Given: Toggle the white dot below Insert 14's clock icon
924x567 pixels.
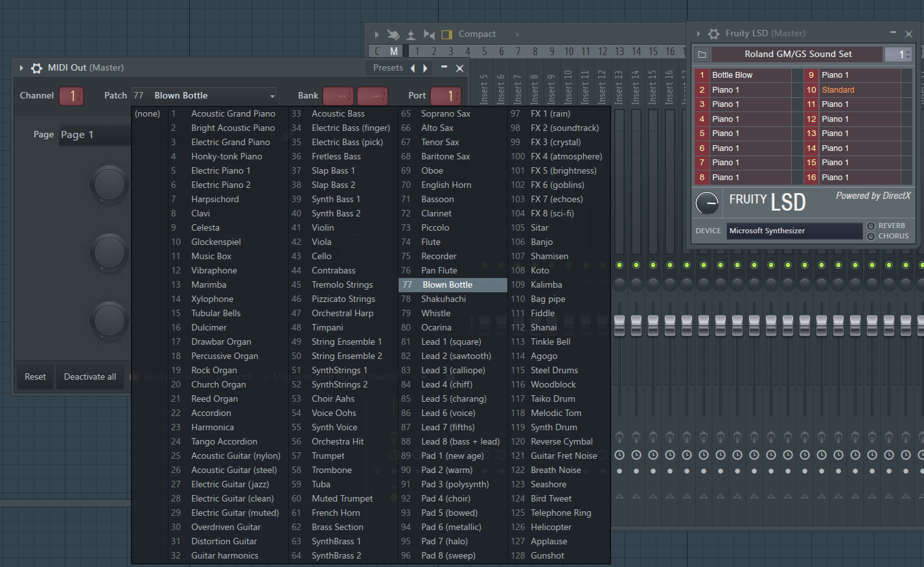Looking at the screenshot, I should point(636,471).
